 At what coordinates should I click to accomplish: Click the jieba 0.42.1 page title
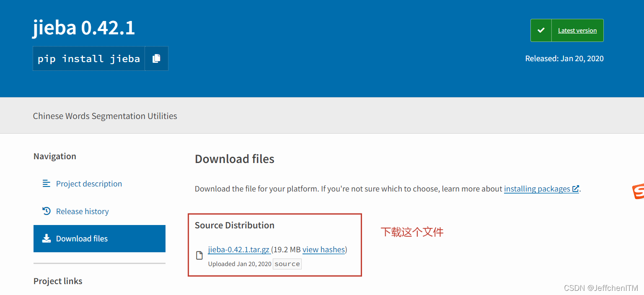(84, 28)
